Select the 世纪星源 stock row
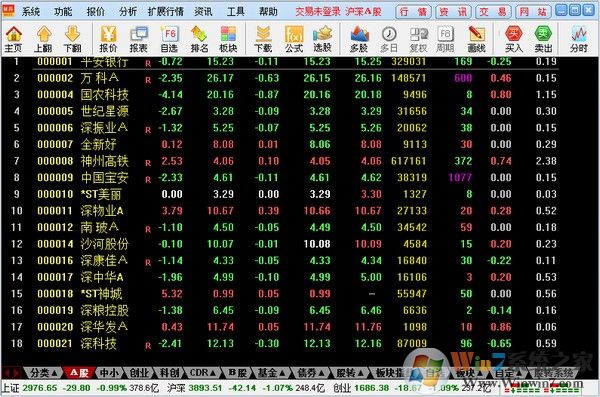 pyautogui.click(x=279, y=111)
